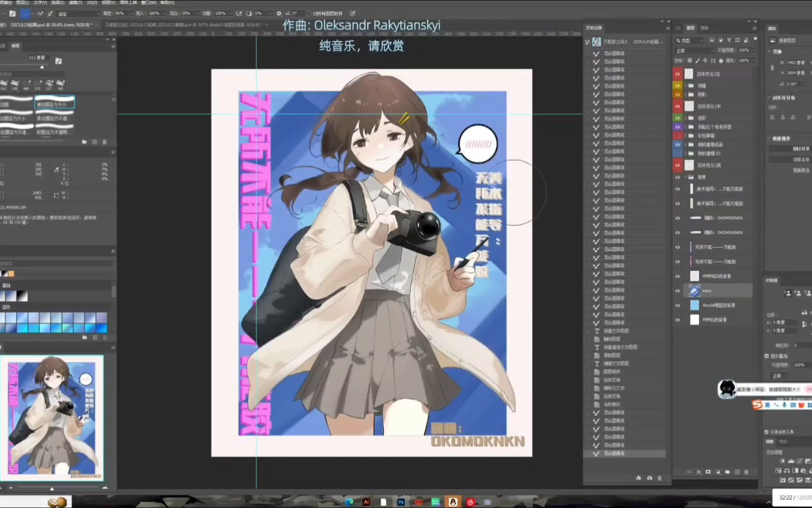Screen dimensions: 812x508
Task: Click the navigator preview thumbnail
Action: 52,418
